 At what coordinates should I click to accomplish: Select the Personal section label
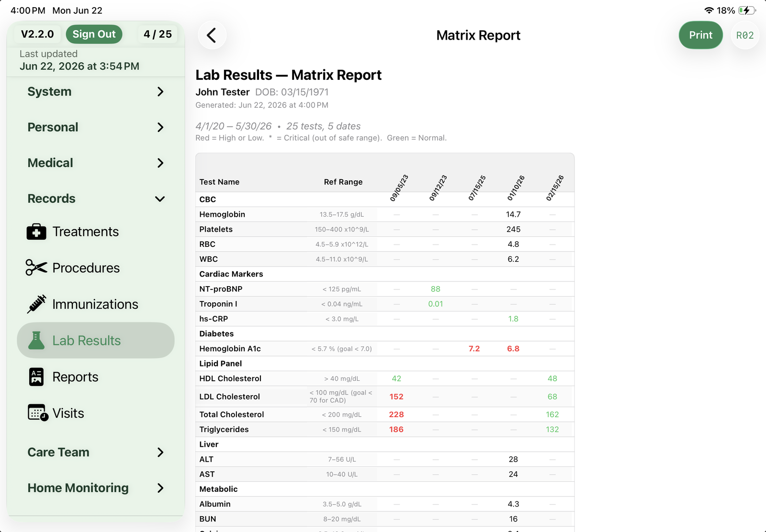tap(53, 127)
